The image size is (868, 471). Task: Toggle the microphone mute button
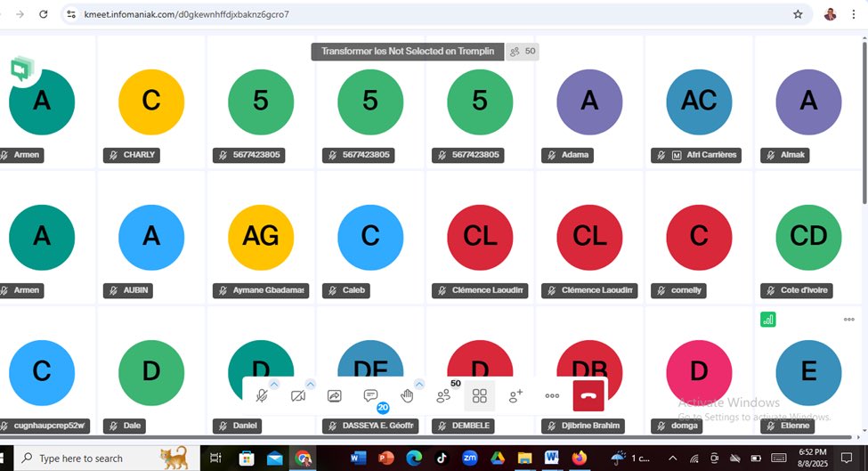262,395
